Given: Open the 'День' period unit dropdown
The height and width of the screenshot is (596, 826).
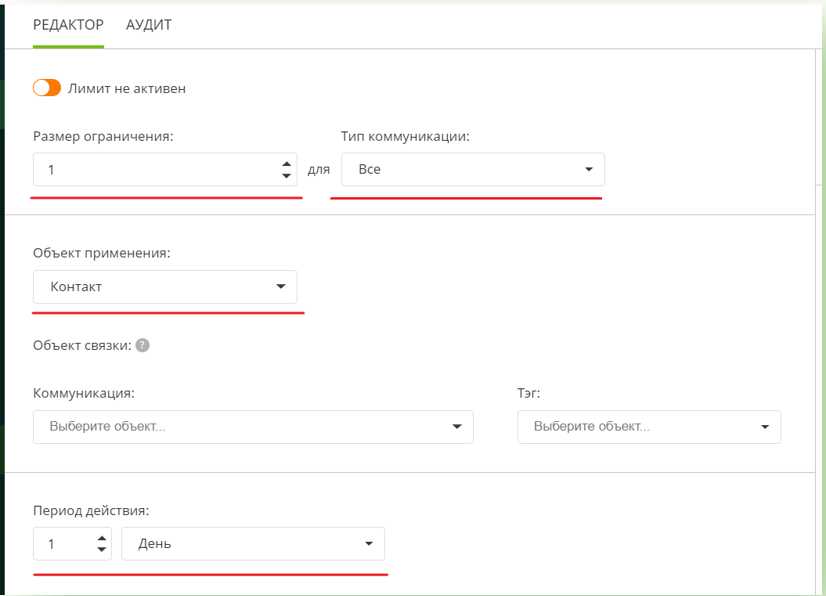Looking at the screenshot, I should 240,544.
